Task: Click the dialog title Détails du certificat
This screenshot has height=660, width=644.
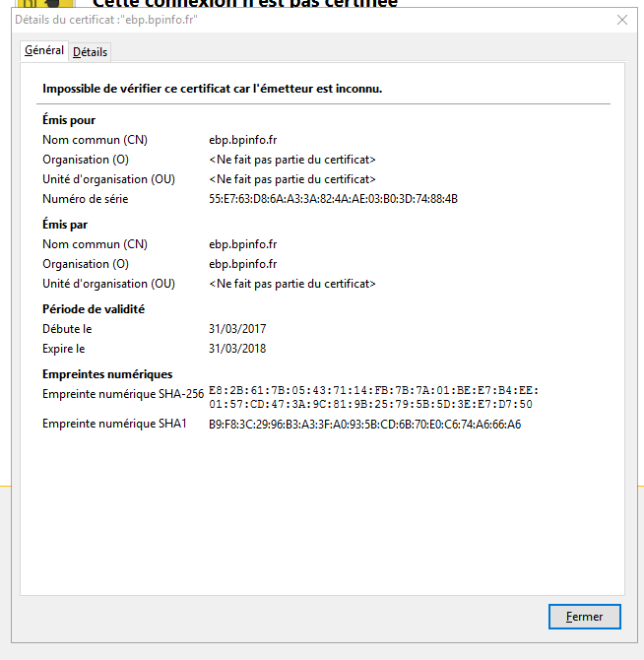Action: tap(106, 20)
